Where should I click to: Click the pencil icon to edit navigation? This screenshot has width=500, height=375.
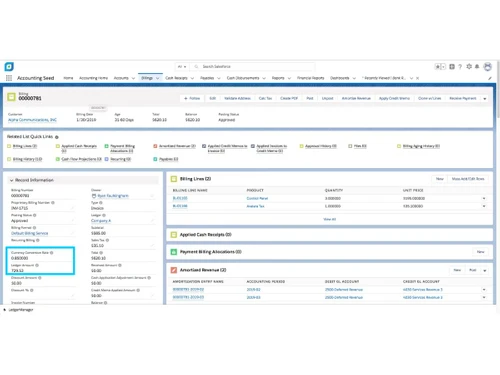[x=490, y=78]
